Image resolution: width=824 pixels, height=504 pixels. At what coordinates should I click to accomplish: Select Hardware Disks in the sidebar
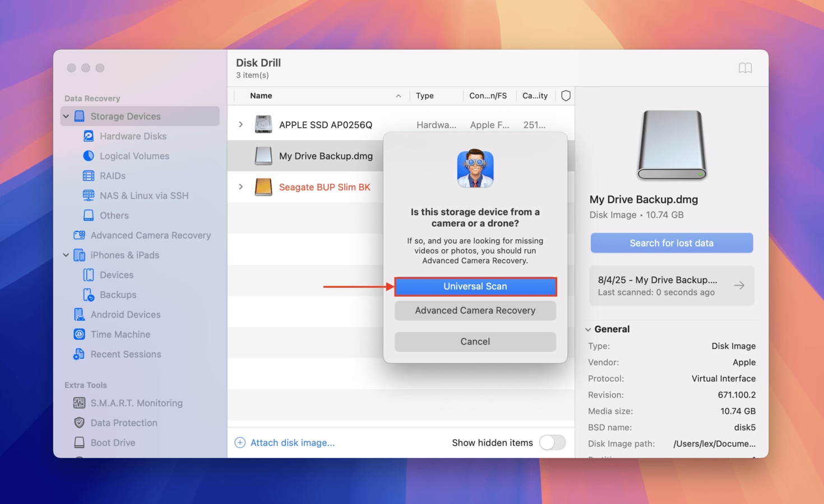pyautogui.click(x=133, y=136)
